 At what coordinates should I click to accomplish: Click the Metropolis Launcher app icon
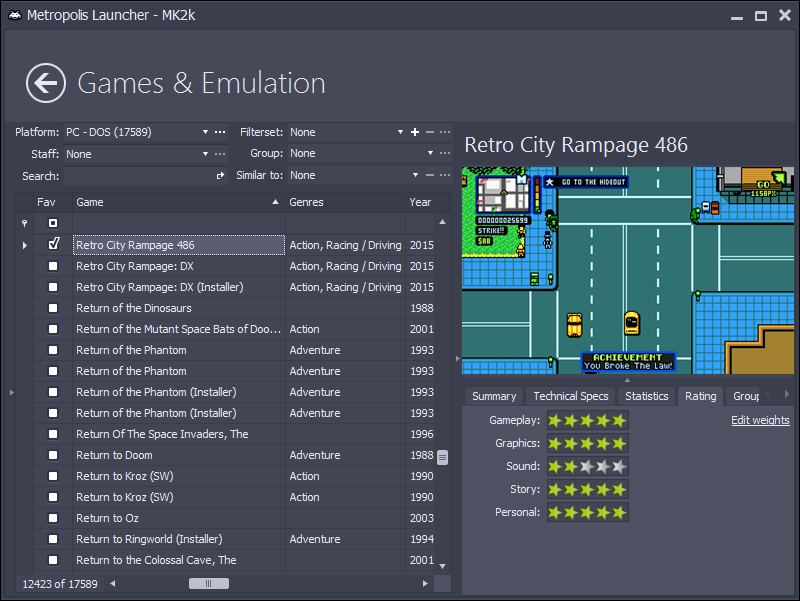point(15,15)
